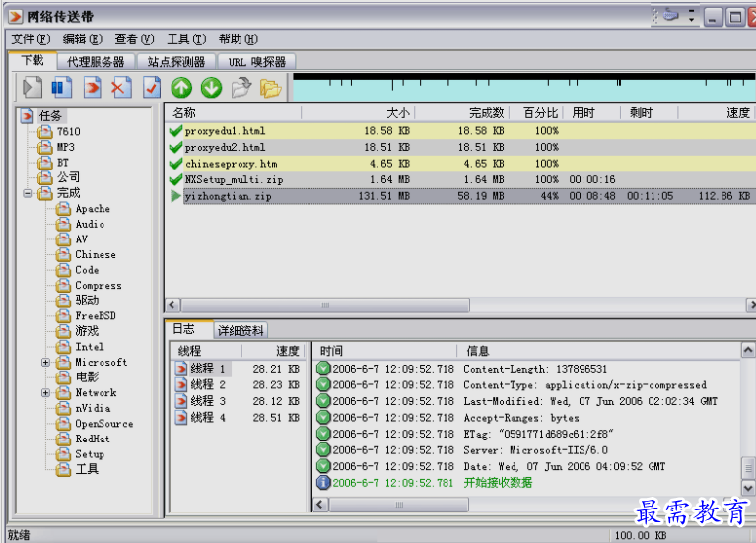Click the 7610 folder icon in task tree
The image size is (756, 543).
(x=45, y=132)
